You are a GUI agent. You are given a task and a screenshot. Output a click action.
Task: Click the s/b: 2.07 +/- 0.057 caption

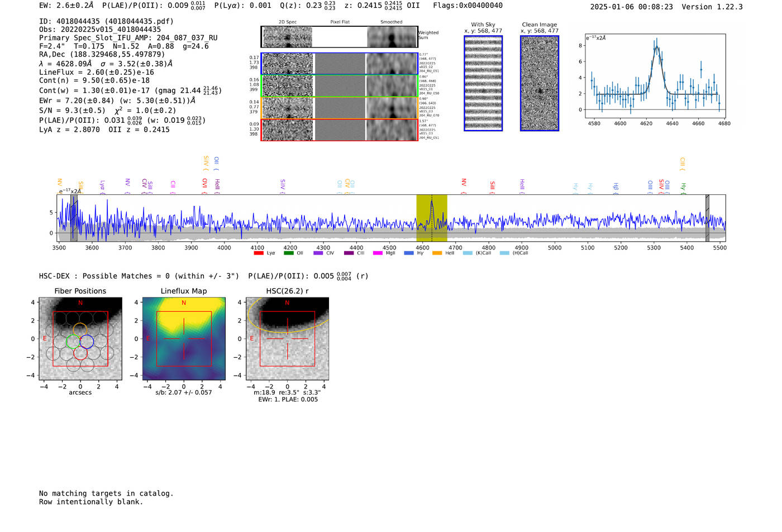(184, 392)
